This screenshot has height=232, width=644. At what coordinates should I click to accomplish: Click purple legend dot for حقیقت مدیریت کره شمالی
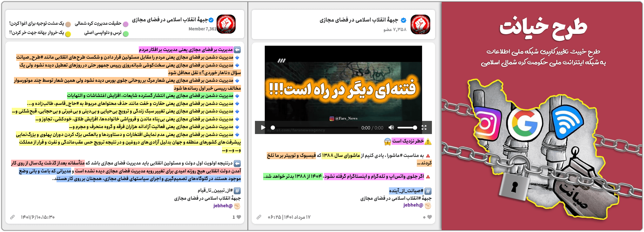pyautogui.click(x=126, y=24)
